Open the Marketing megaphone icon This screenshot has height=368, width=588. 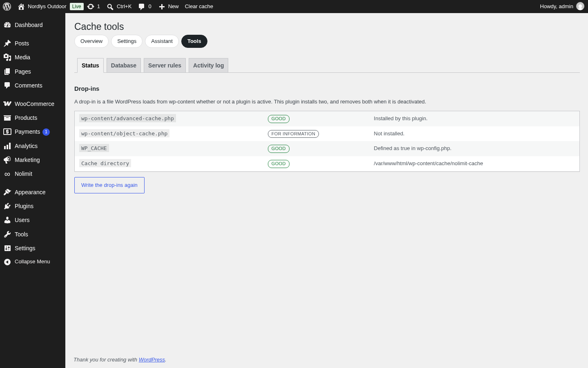[7, 160]
